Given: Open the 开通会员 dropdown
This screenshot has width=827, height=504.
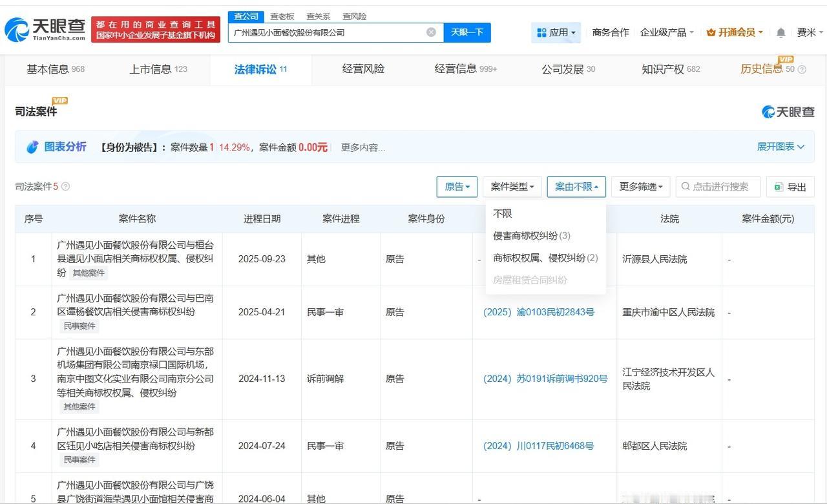Looking at the screenshot, I should (735, 32).
